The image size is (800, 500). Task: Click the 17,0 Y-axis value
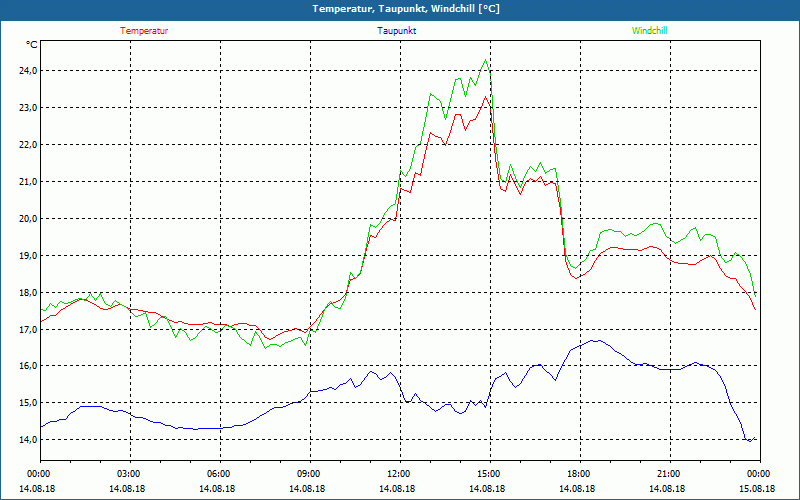tap(28, 329)
